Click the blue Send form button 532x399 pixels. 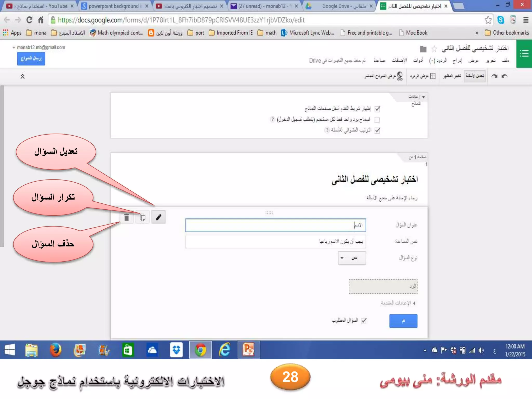(31, 59)
